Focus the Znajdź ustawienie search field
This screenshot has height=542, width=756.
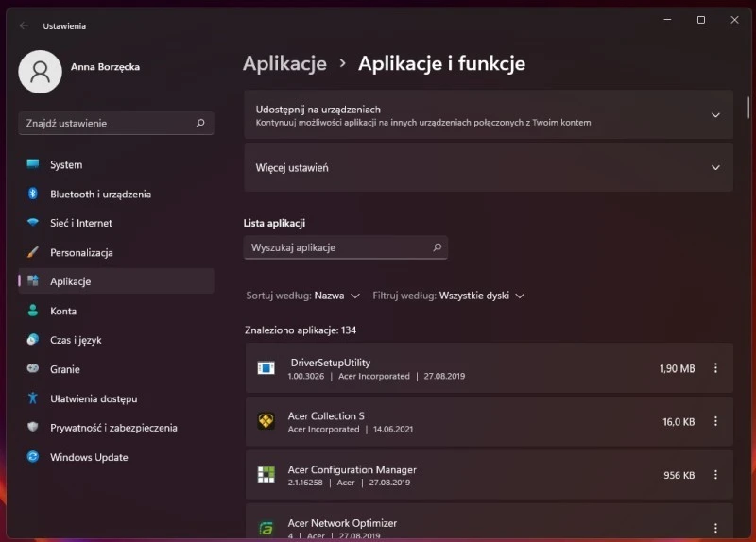116,123
